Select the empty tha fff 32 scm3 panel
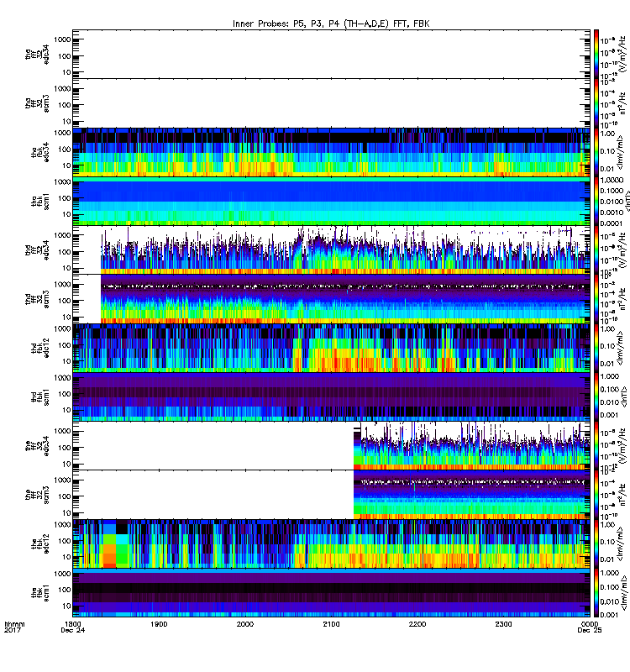The width and height of the screenshot is (630, 672). point(331,102)
